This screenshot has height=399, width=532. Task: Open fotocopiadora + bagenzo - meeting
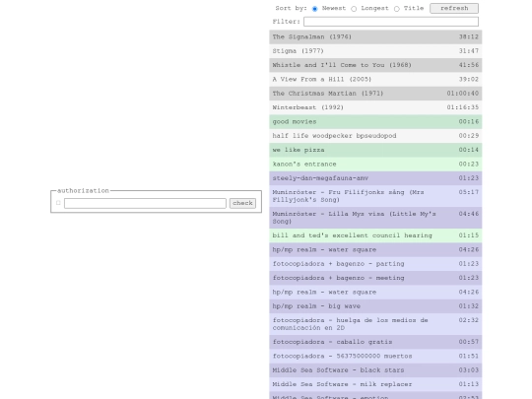tap(375, 278)
